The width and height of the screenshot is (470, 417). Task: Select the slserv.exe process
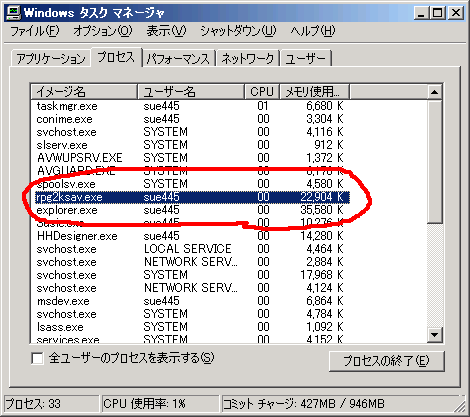tap(193, 145)
